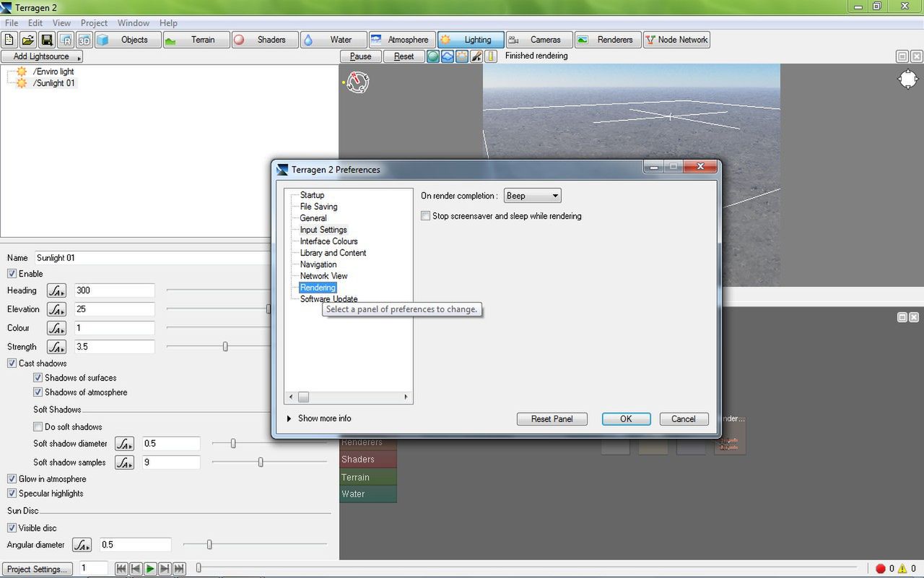Screen dimensions: 924x578
Task: Adjust the Soft shadow samples slider
Action: click(x=261, y=462)
